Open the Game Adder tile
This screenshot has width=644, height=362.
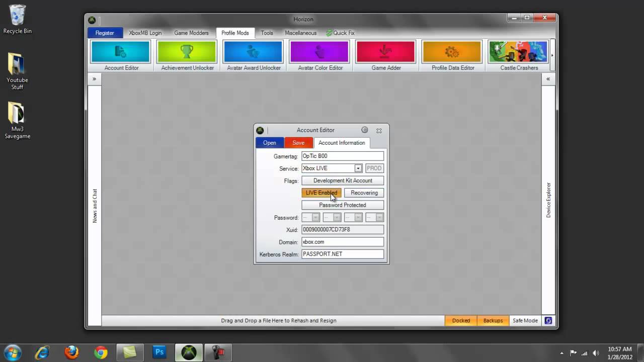(386, 56)
